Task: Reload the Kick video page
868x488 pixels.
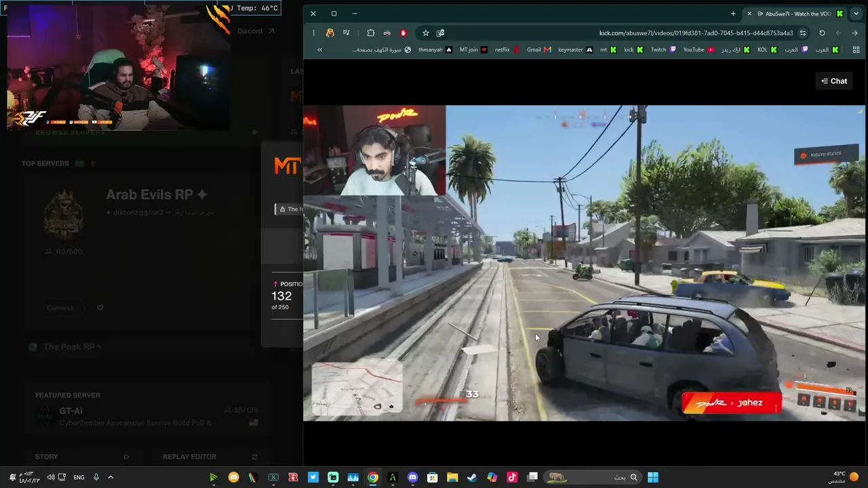Action: 822,33
